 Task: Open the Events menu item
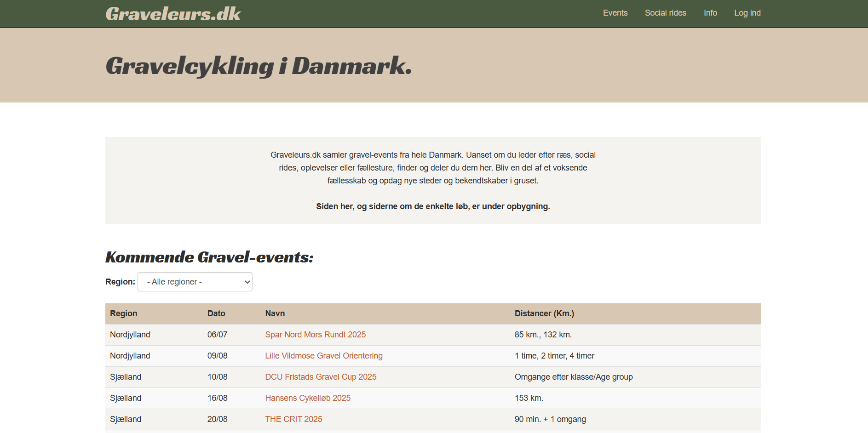click(x=615, y=13)
